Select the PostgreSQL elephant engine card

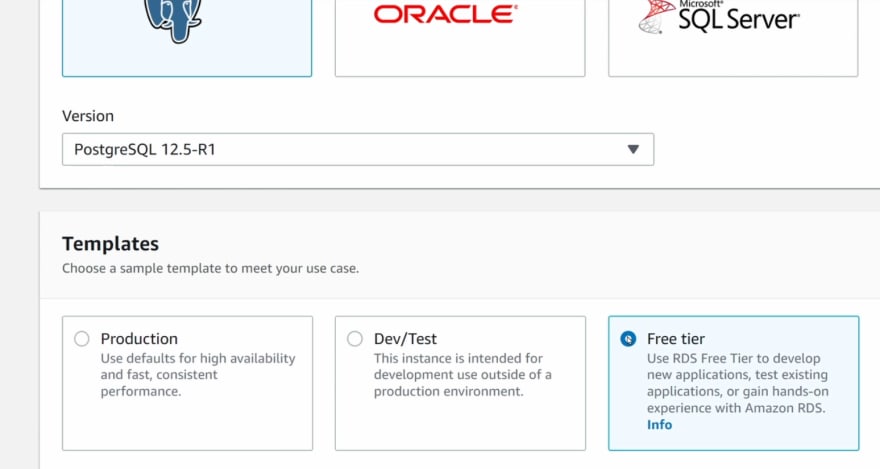(x=187, y=37)
